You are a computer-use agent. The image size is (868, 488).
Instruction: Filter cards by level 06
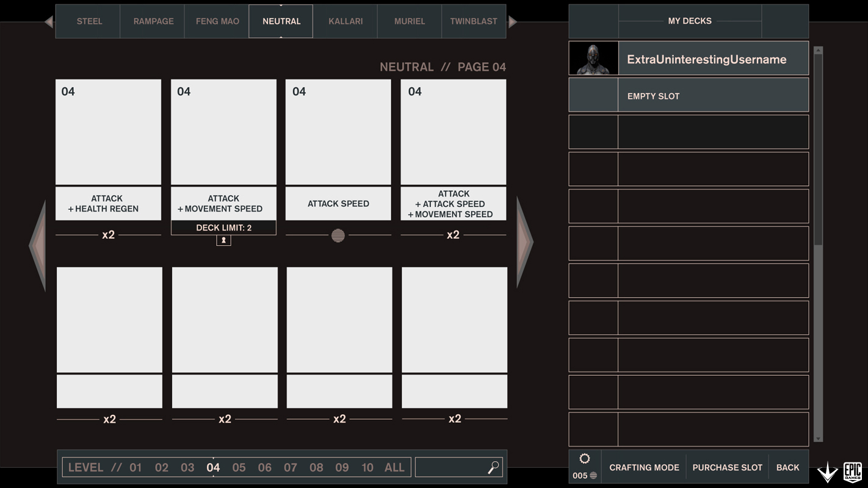point(264,467)
